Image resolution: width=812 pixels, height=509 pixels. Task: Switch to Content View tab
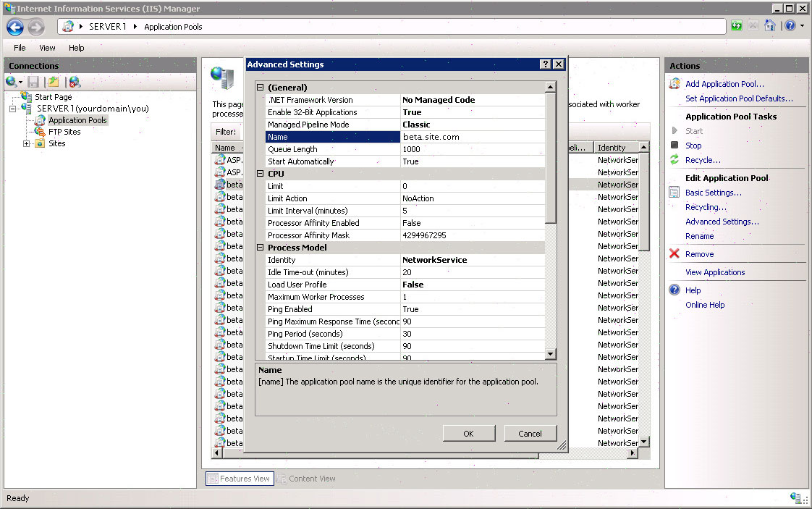pyautogui.click(x=307, y=479)
